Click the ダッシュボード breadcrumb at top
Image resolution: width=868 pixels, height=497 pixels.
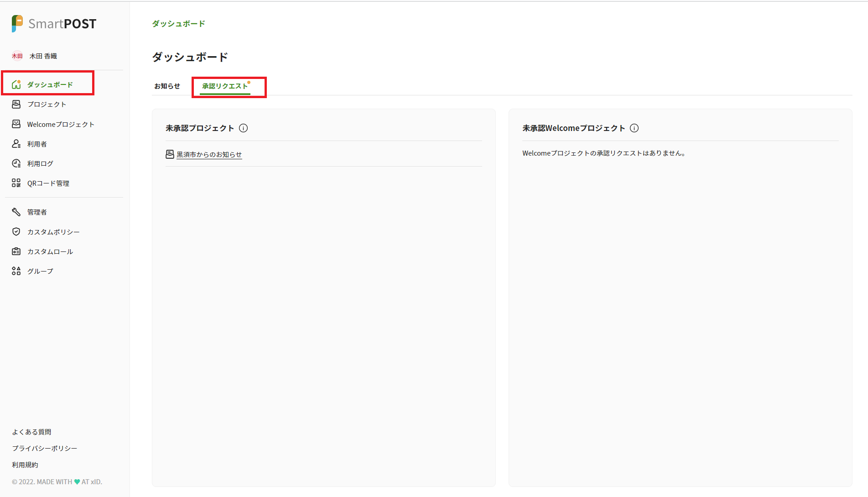pyautogui.click(x=178, y=24)
